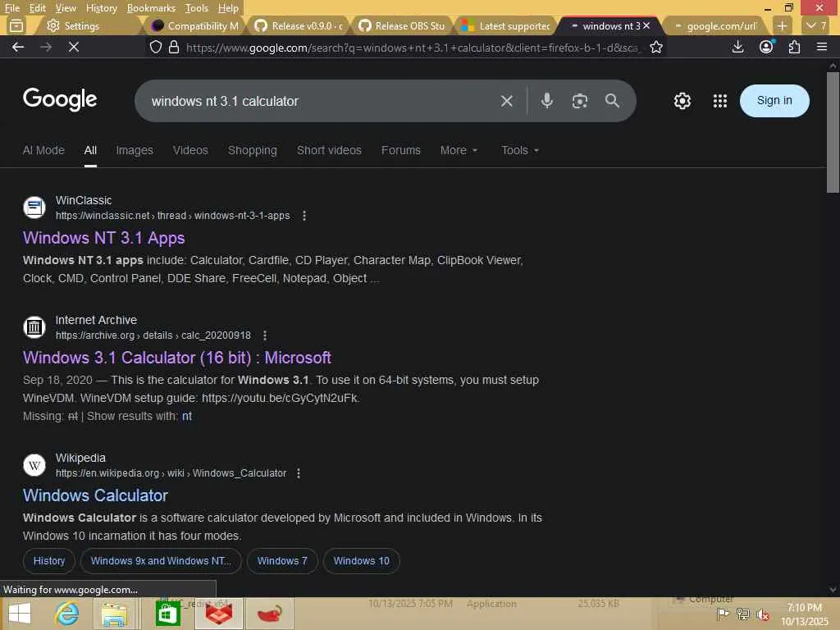Open the Firefox account icon

pos(766,47)
